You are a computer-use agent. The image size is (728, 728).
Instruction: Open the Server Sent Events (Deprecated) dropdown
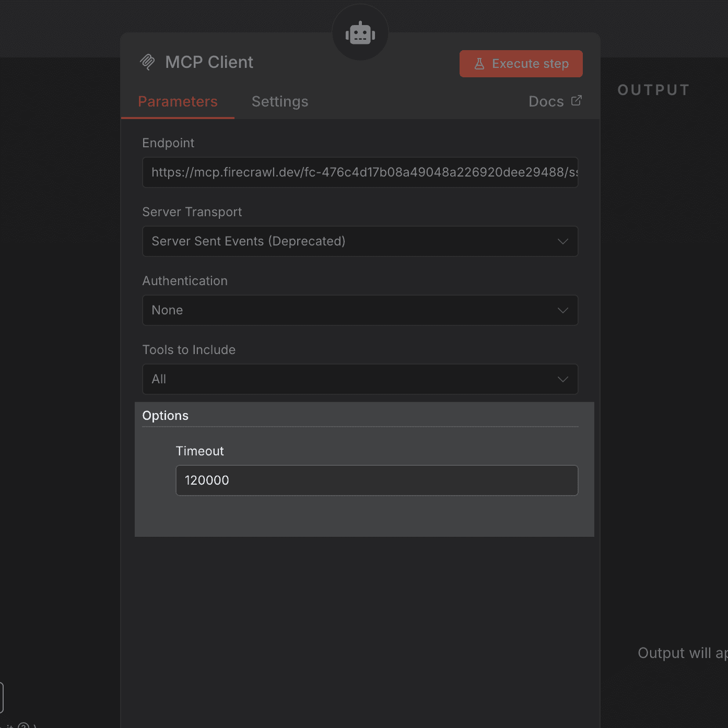(360, 241)
